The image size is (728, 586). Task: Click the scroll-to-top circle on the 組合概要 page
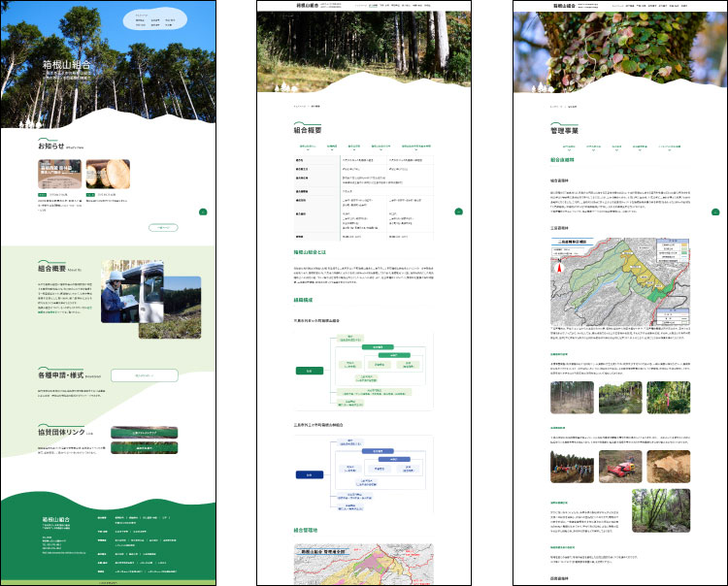pos(460,211)
